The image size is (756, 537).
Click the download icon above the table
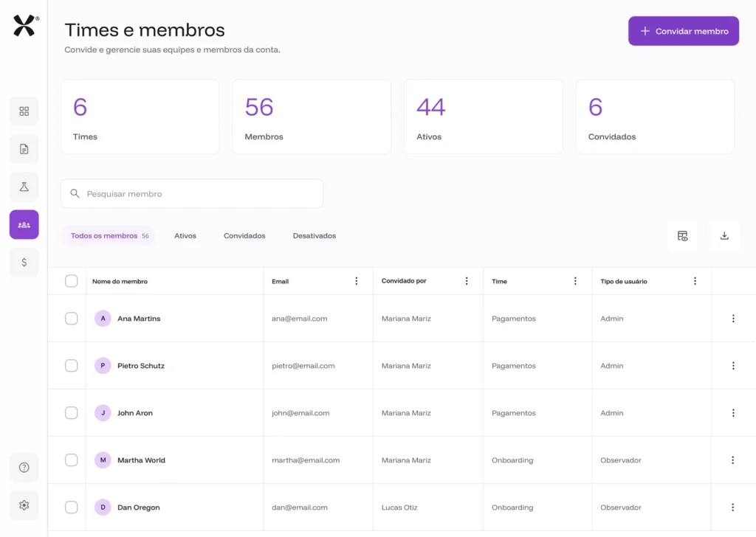(724, 236)
